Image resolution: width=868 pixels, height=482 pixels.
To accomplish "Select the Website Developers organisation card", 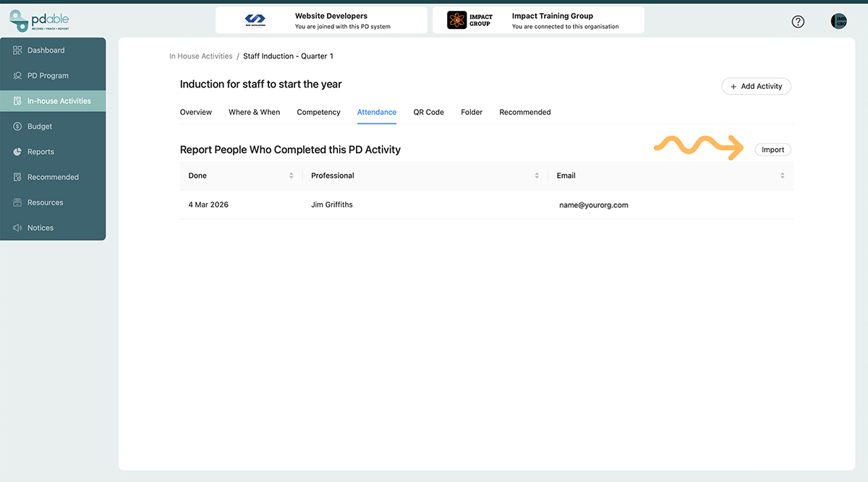I will [321, 20].
